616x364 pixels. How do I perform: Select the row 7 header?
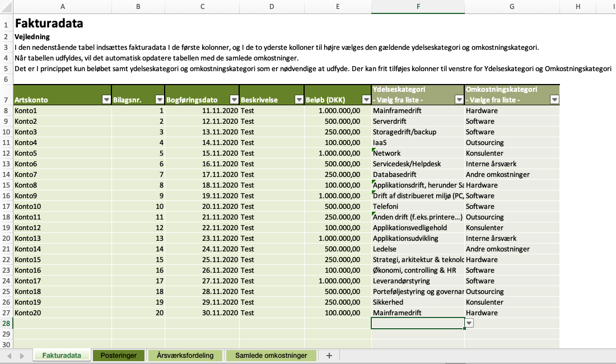tap(6, 100)
